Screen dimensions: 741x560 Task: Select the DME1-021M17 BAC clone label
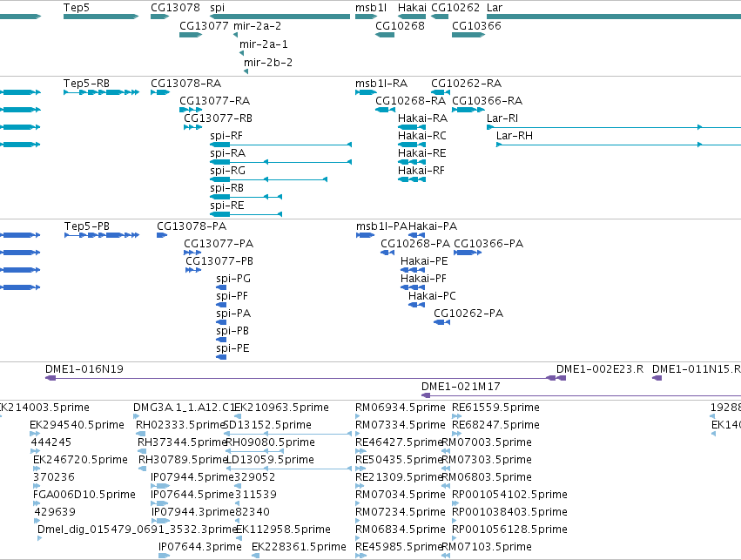[461, 387]
